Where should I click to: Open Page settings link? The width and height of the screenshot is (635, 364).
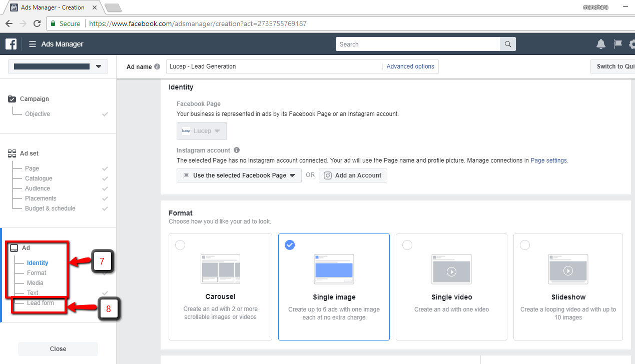click(549, 160)
